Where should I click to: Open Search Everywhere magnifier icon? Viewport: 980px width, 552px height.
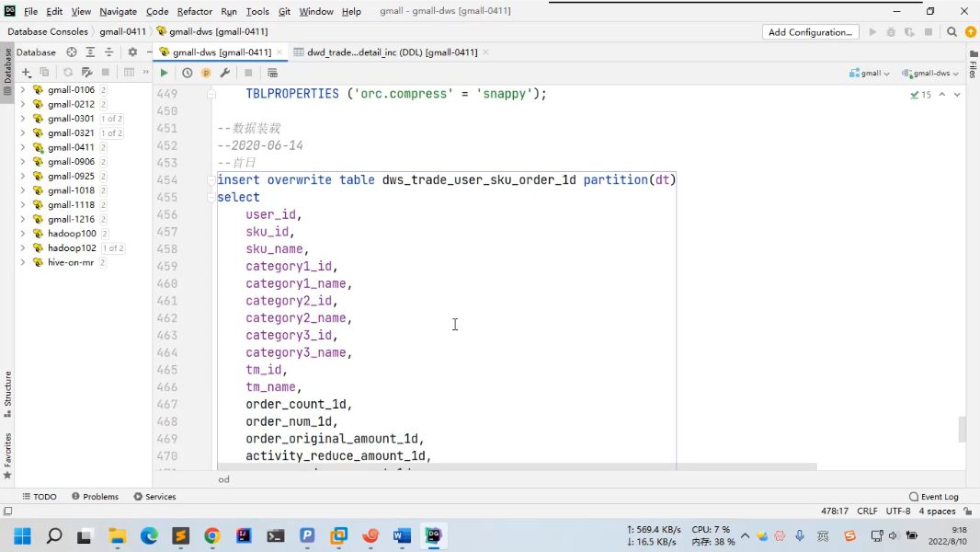pos(952,32)
